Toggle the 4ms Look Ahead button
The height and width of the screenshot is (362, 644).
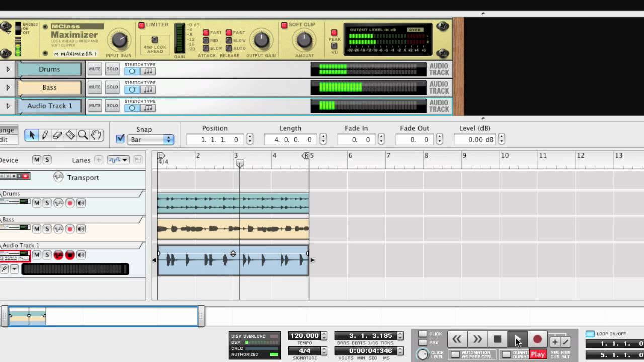pyautogui.click(x=155, y=40)
